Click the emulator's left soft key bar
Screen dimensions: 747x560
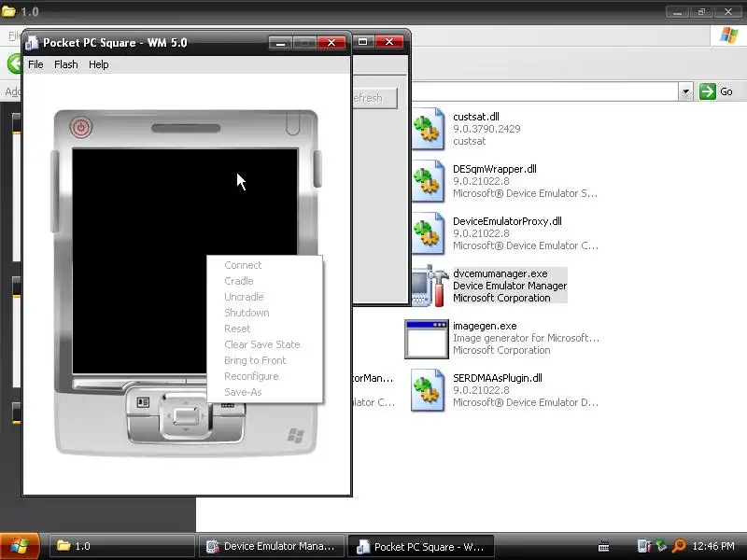click(129, 382)
